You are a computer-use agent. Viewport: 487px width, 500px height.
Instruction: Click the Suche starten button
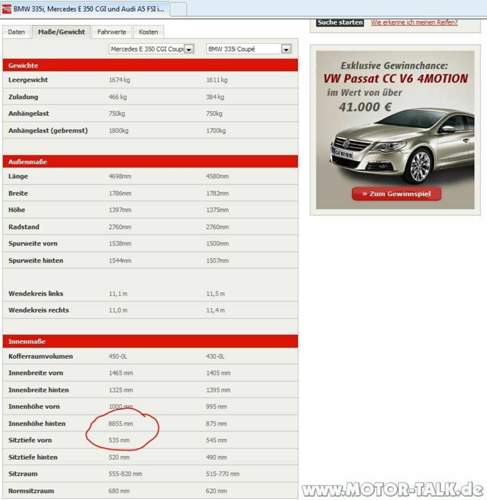(340, 22)
